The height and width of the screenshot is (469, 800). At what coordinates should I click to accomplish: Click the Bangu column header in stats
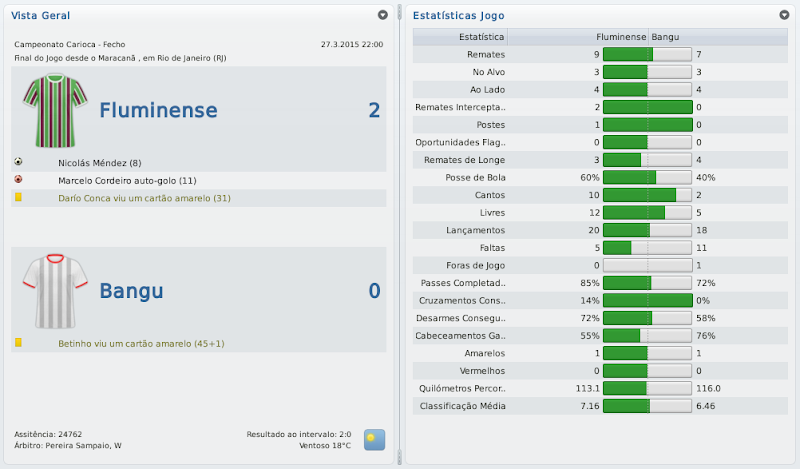click(667, 37)
